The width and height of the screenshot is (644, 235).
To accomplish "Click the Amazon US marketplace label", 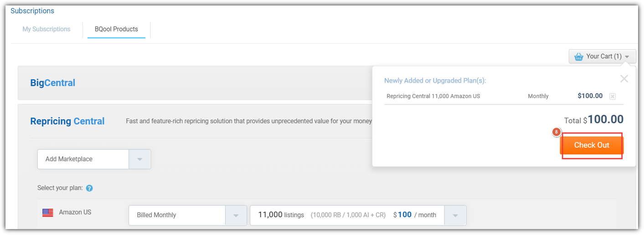I will (x=75, y=212).
